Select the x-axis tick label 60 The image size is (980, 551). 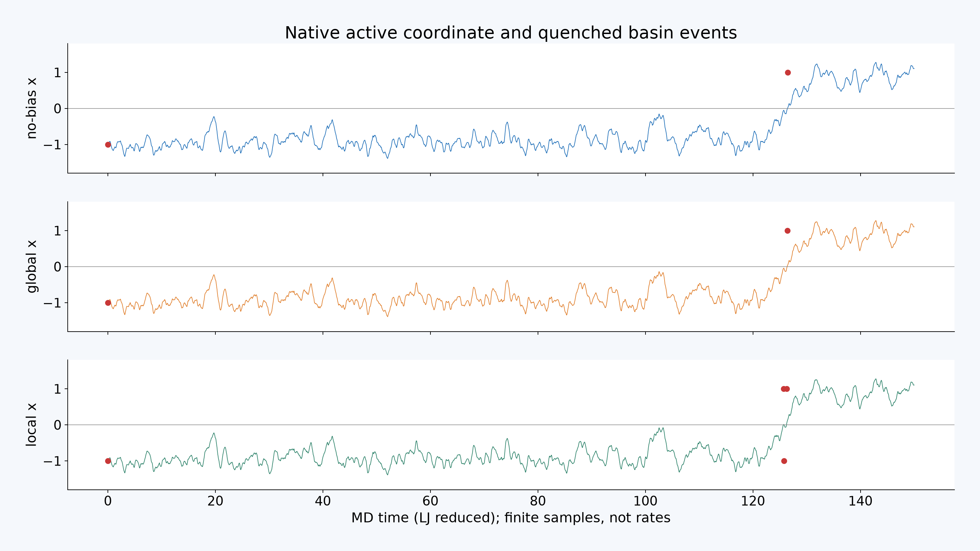pyautogui.click(x=430, y=501)
